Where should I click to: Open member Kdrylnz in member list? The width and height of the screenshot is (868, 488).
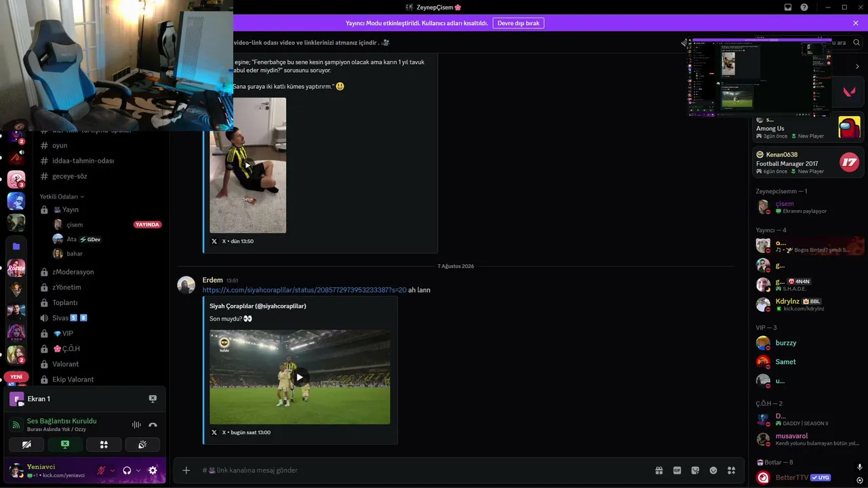808,304
